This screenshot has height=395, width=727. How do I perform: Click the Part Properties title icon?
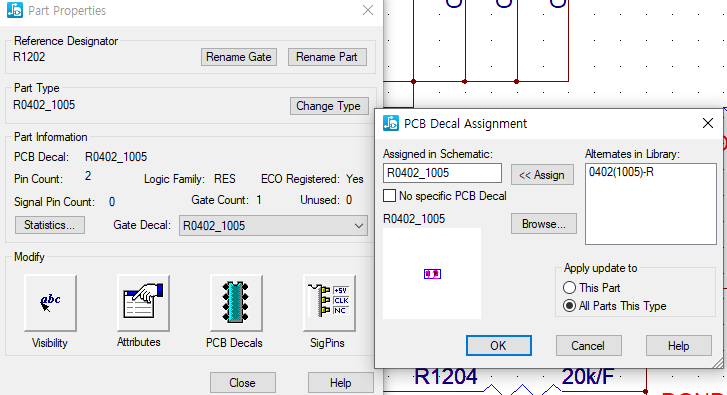(x=14, y=10)
